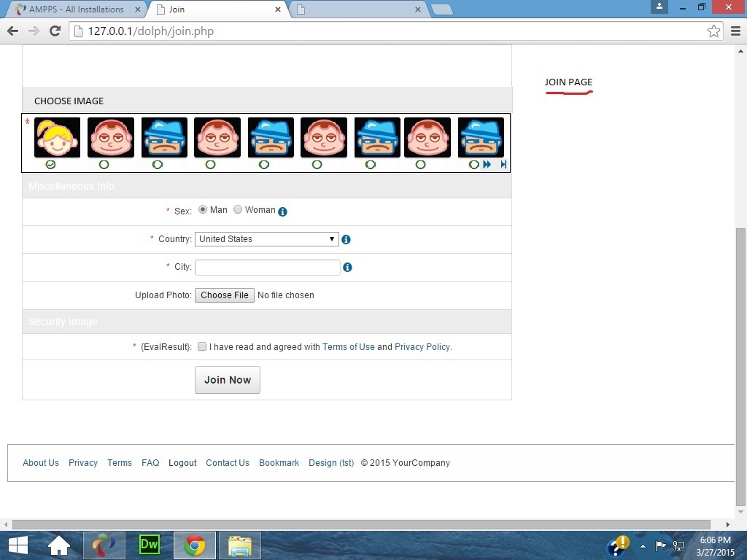The height and width of the screenshot is (560, 747).
Task: Click the next-page double arrow in avatar chooser
Action: coord(487,164)
